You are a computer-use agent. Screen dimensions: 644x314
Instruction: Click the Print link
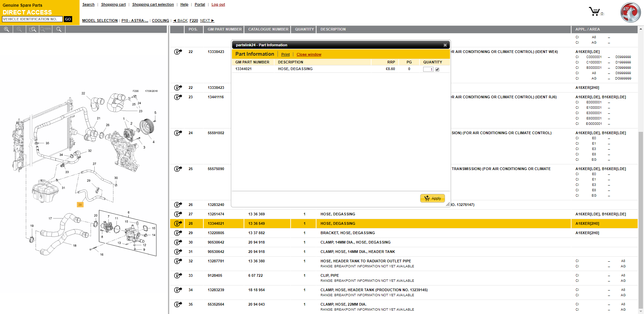pyautogui.click(x=285, y=54)
